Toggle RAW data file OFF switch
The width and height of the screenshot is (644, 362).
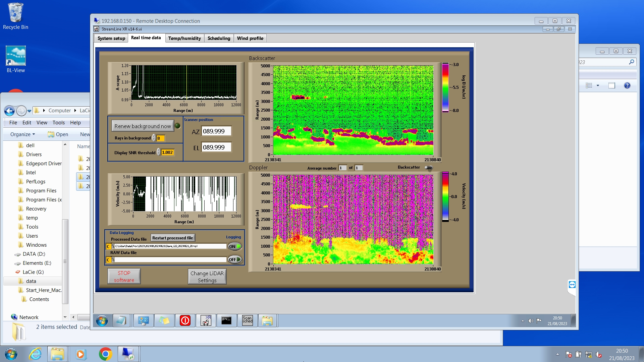235,259
